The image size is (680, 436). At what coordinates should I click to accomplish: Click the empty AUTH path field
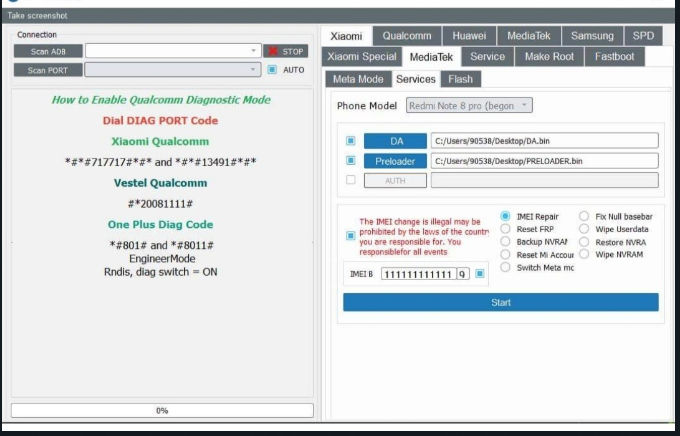544,180
